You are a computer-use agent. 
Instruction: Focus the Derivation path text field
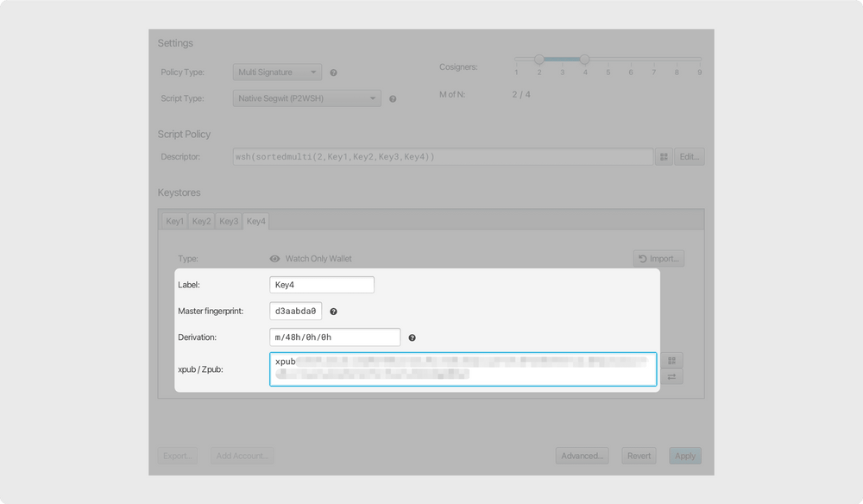[x=334, y=337]
